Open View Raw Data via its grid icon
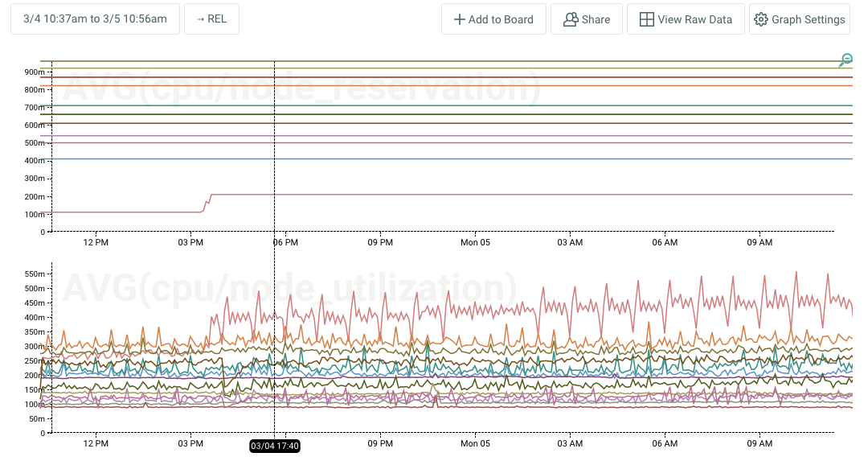Viewport: 868px width, 461px height. click(x=646, y=19)
